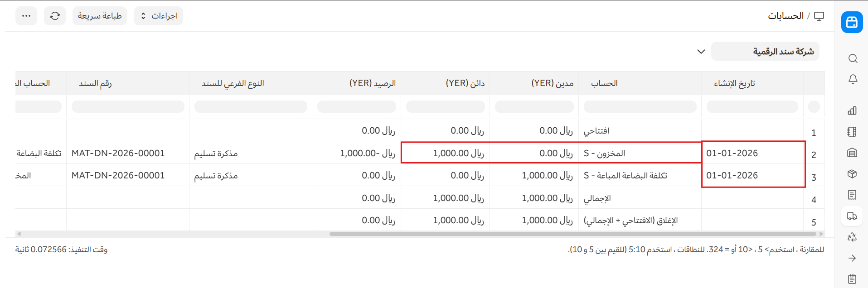868x288 pixels.
Task: Expand the filters chevron beside company field
Action: pyautogui.click(x=701, y=52)
